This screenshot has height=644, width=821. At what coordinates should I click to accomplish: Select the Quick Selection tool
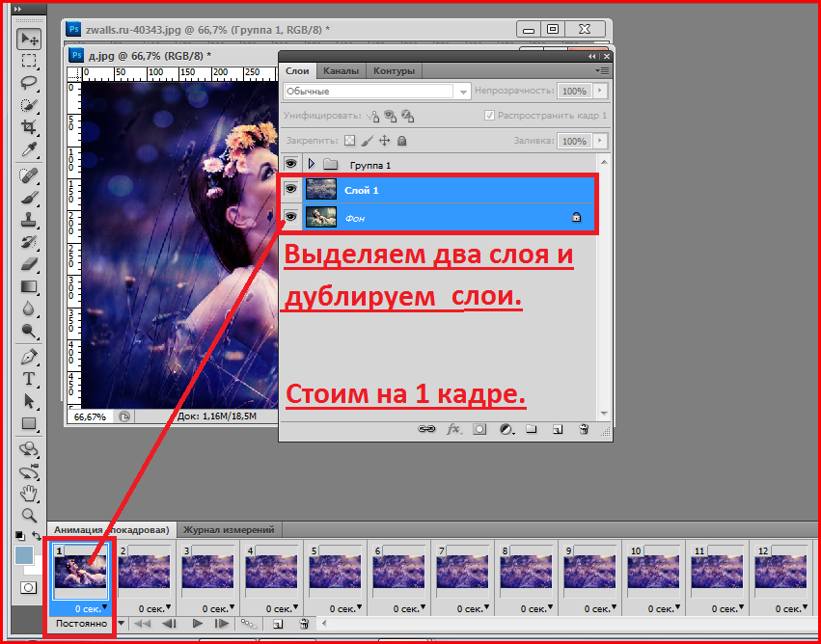tap(29, 104)
